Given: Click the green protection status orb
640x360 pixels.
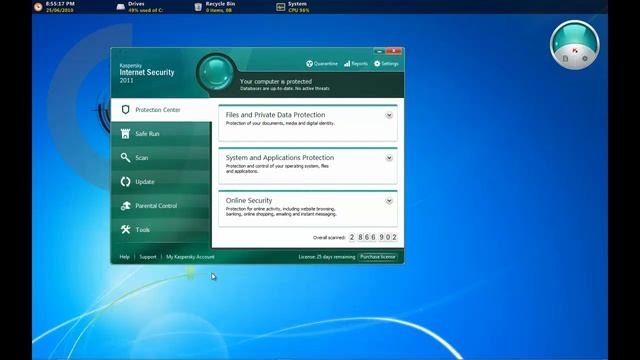Looking at the screenshot, I should (216, 73).
